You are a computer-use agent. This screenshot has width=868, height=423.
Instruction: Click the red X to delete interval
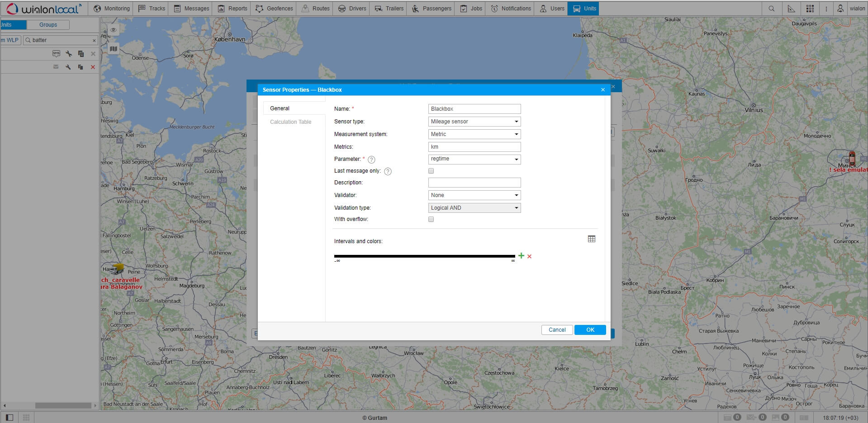[x=529, y=256]
